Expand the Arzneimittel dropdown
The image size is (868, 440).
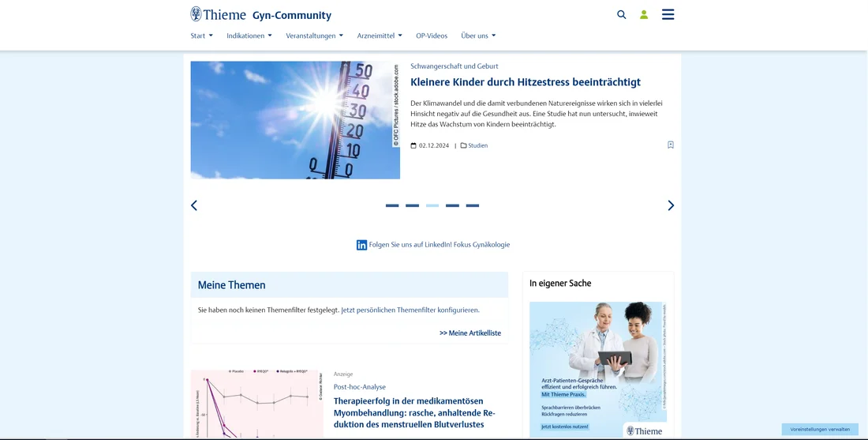pyautogui.click(x=380, y=36)
